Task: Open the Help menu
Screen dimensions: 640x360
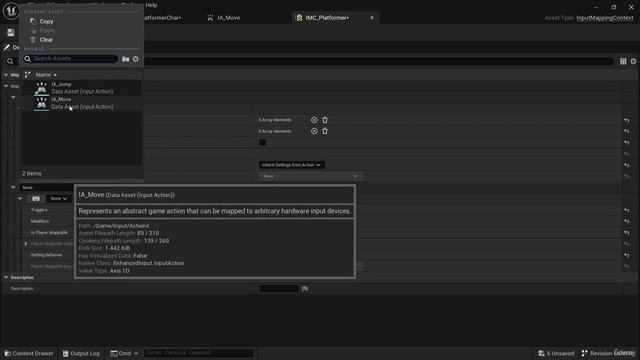Action: [151, 5]
